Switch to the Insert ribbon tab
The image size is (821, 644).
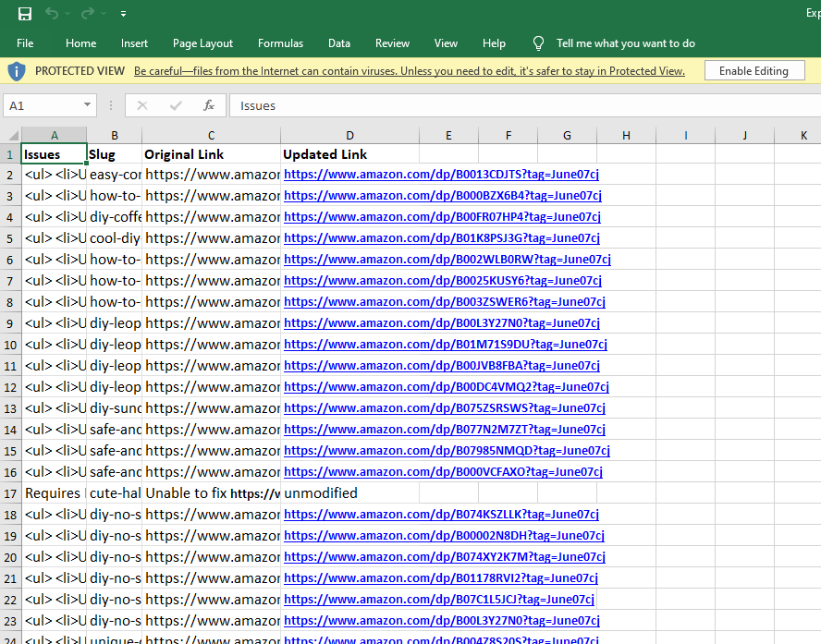134,43
